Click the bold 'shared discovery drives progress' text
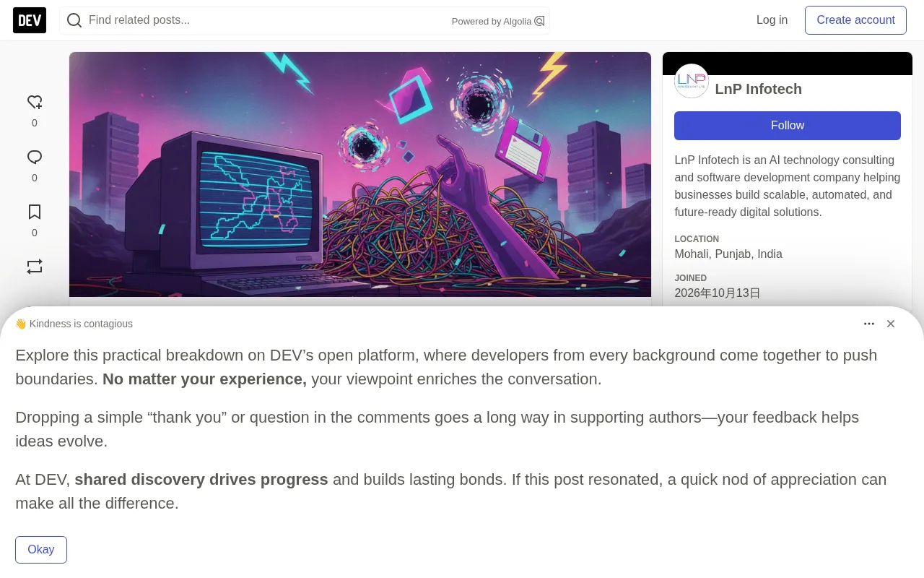Image resolution: width=924 pixels, height=578 pixels. (x=201, y=480)
